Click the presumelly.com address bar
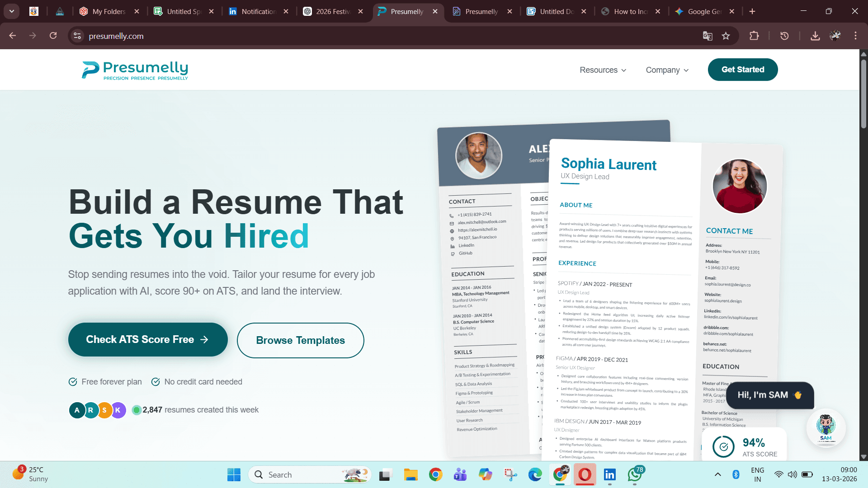This screenshot has width=868, height=488. click(389, 36)
